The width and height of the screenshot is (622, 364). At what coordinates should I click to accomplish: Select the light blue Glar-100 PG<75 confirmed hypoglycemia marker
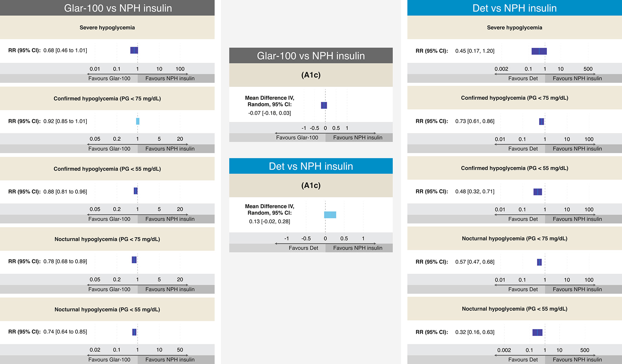(x=138, y=121)
